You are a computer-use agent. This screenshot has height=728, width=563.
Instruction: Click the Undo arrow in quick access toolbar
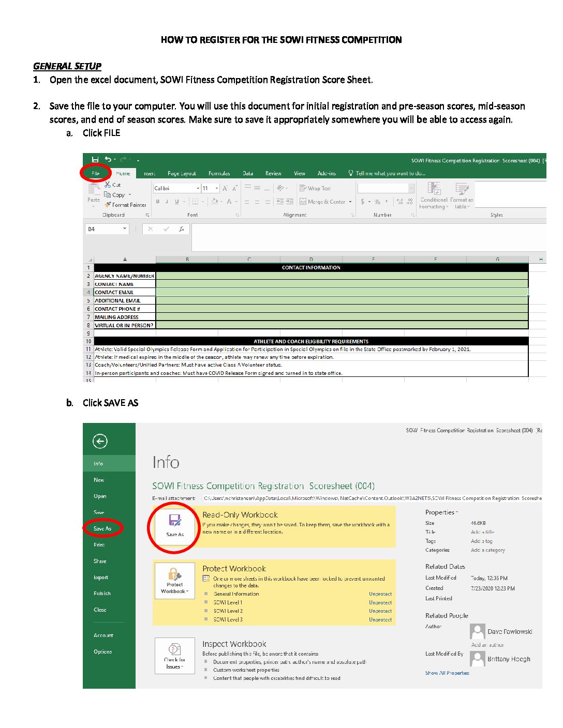(x=108, y=159)
